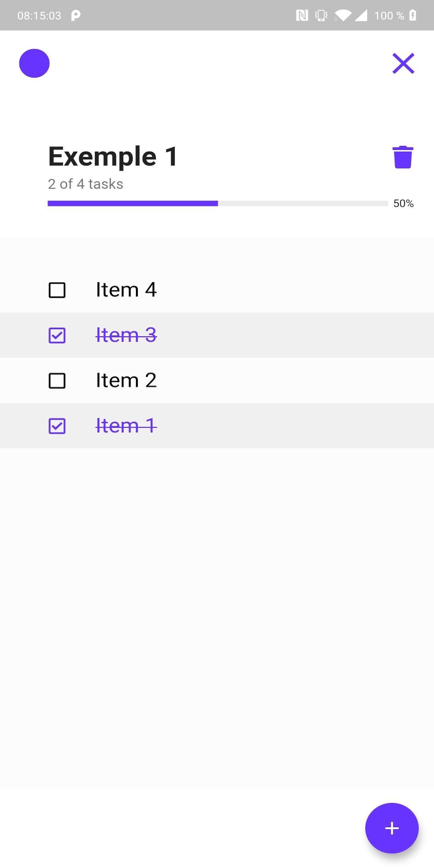Image resolution: width=434 pixels, height=868 pixels.
Task: Tap the NFC status bar icon
Action: click(302, 15)
